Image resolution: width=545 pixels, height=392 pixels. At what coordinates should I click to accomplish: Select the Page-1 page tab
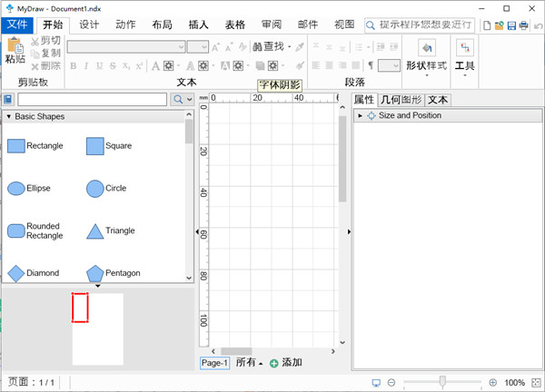[214, 363]
